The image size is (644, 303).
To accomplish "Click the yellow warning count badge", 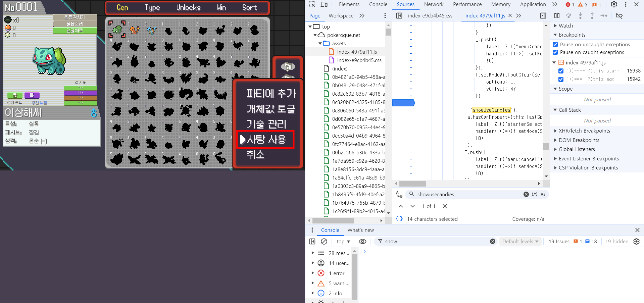I will coord(583,5).
